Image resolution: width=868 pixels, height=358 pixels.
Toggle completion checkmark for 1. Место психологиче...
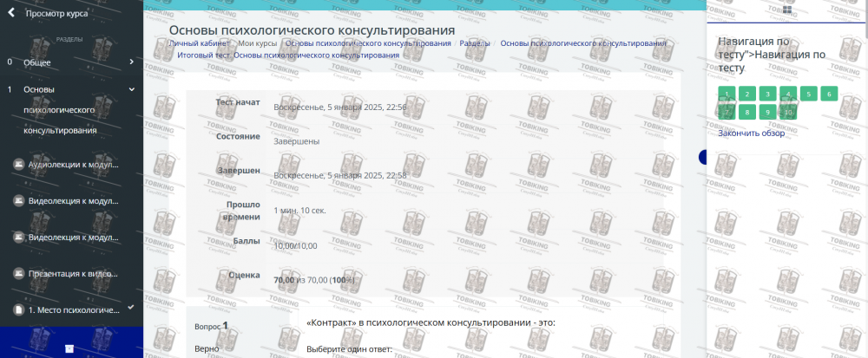click(130, 308)
